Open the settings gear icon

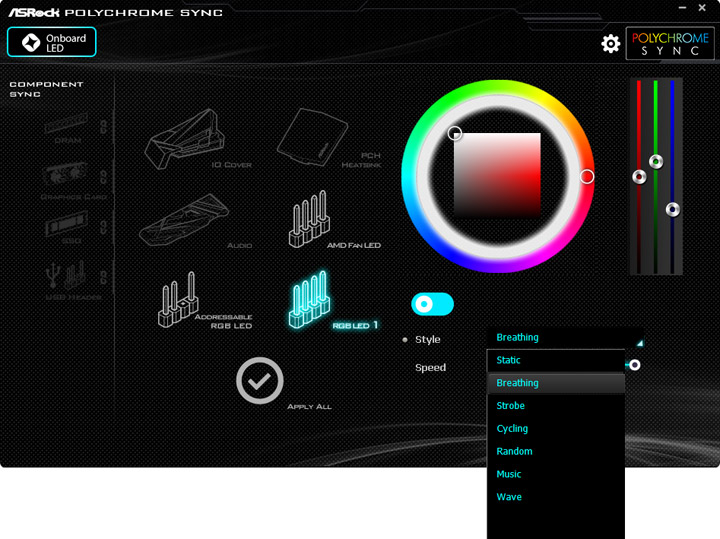(x=610, y=44)
